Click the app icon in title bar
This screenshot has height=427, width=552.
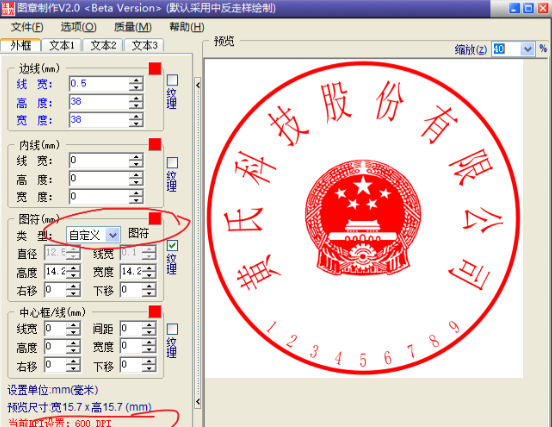point(8,8)
